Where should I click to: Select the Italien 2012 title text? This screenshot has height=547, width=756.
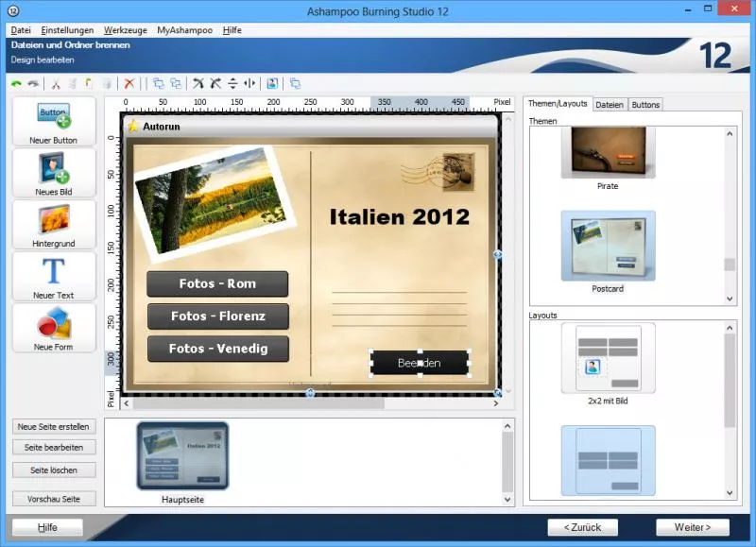(399, 217)
